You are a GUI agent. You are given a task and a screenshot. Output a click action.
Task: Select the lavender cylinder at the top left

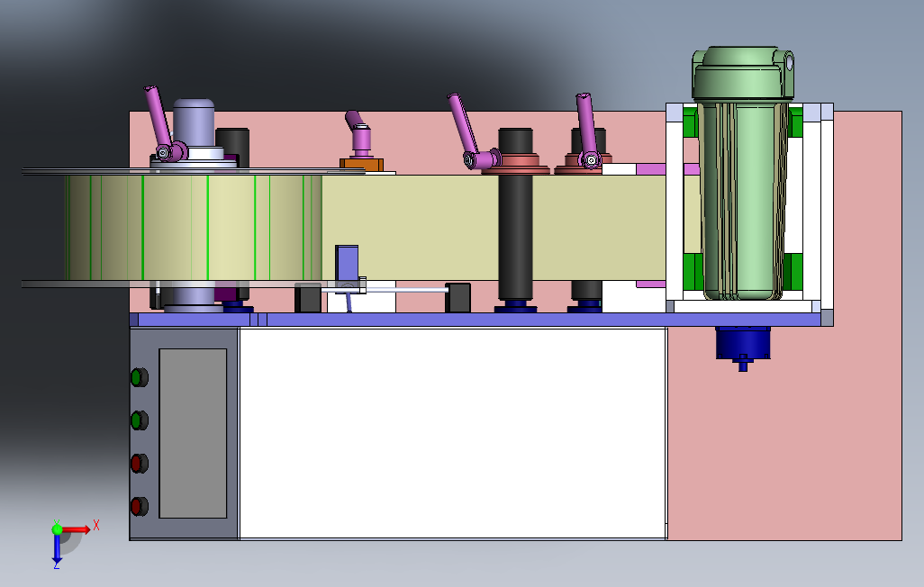click(x=194, y=123)
